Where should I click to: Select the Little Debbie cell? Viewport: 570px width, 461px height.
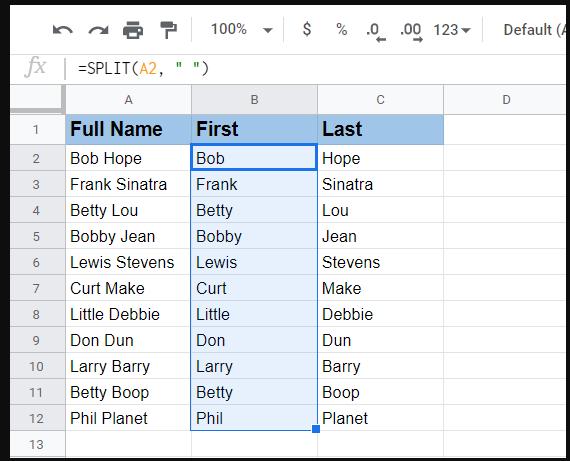pyautogui.click(x=128, y=314)
